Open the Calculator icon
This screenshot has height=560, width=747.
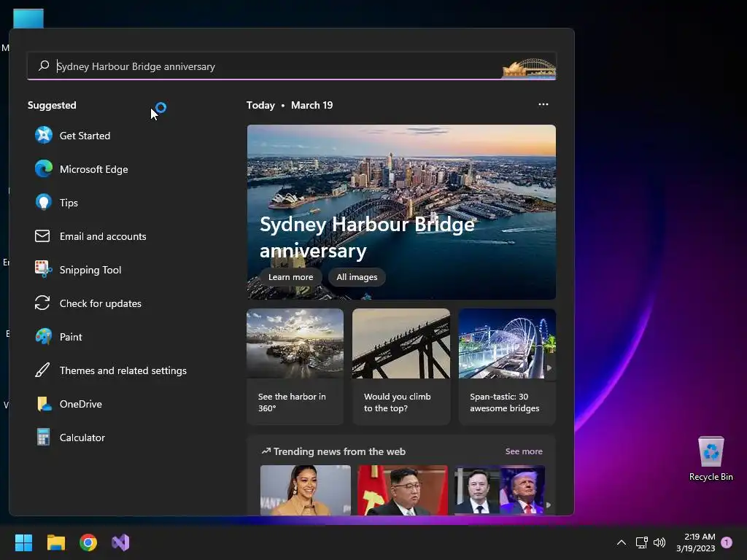click(x=43, y=437)
